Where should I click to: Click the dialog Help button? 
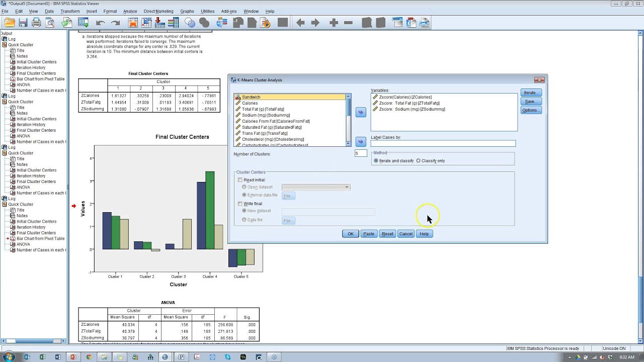[x=424, y=234]
